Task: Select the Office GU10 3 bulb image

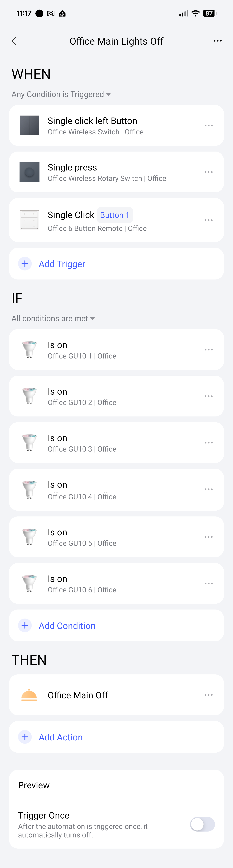Action: (x=29, y=443)
